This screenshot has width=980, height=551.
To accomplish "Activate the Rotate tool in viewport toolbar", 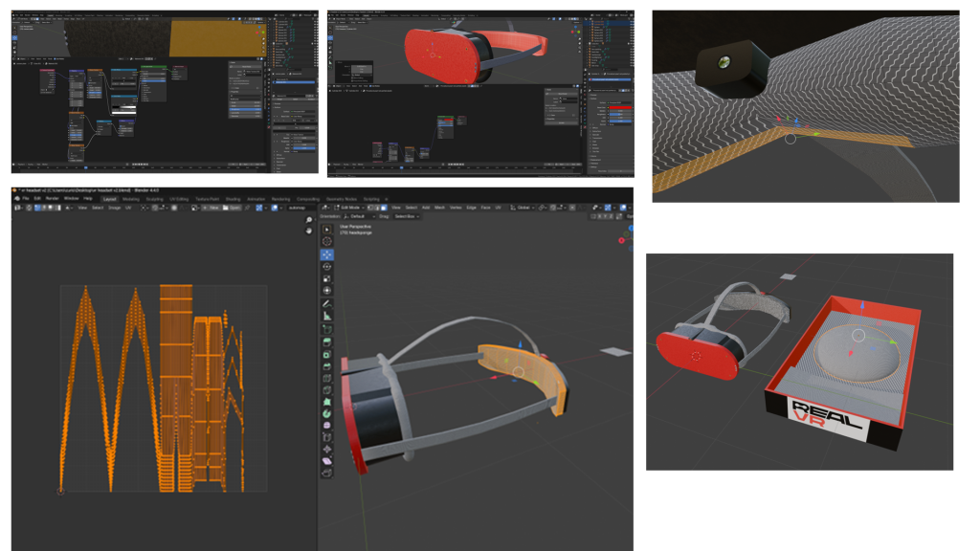I will tap(327, 267).
